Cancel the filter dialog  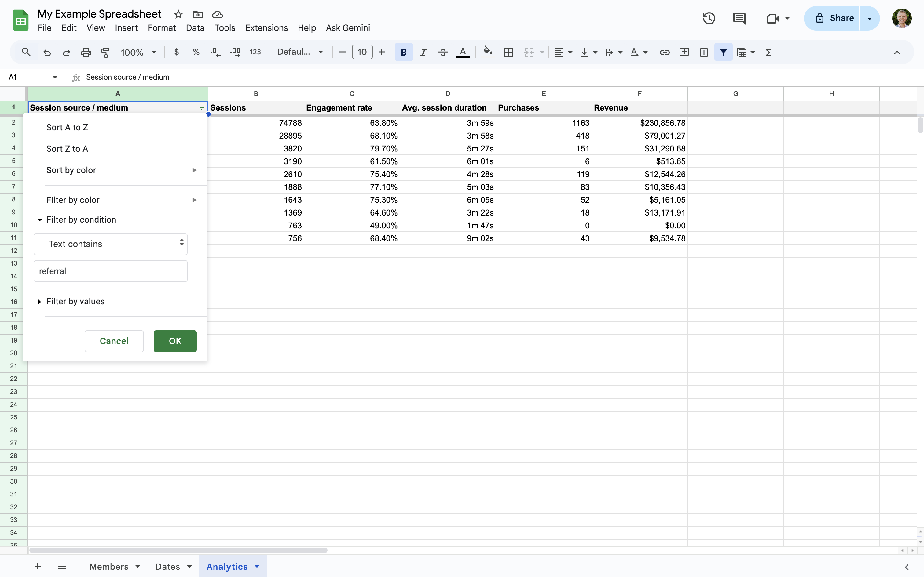(114, 341)
